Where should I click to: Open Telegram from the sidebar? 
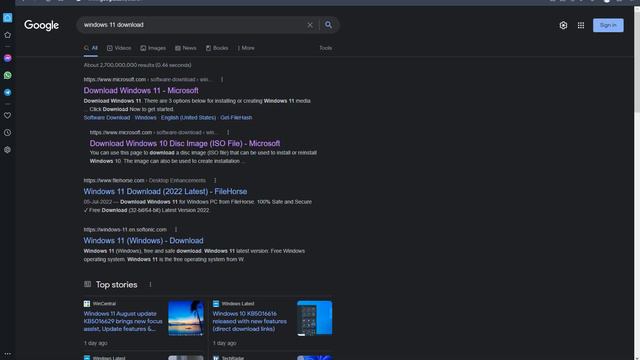point(7,92)
